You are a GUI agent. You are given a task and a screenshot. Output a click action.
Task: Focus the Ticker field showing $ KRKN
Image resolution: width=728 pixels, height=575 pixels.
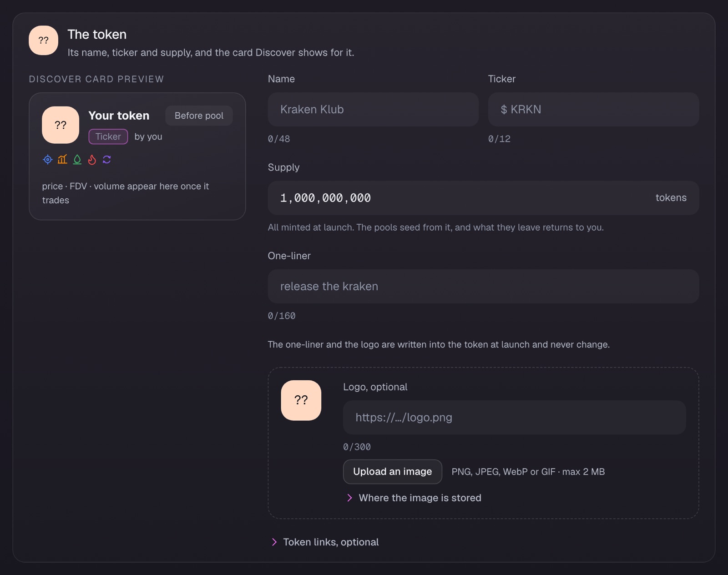pos(593,110)
